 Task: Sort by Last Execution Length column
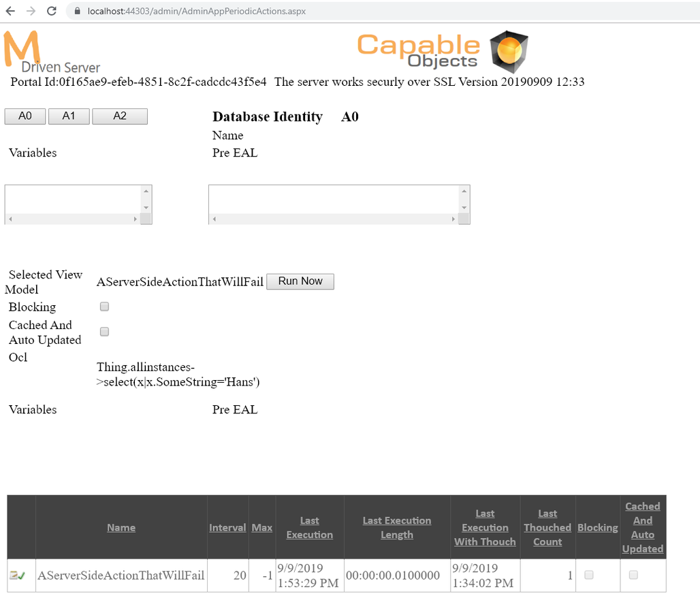(397, 527)
